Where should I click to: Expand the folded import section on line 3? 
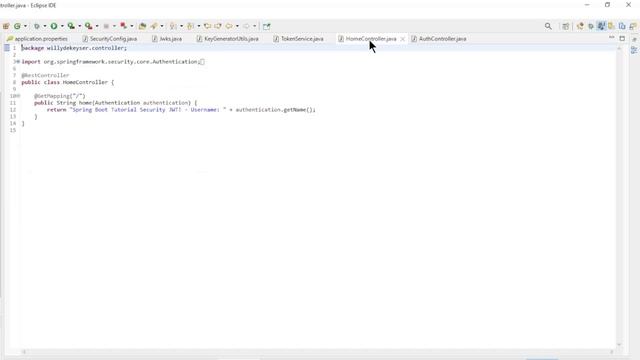tap(18, 62)
